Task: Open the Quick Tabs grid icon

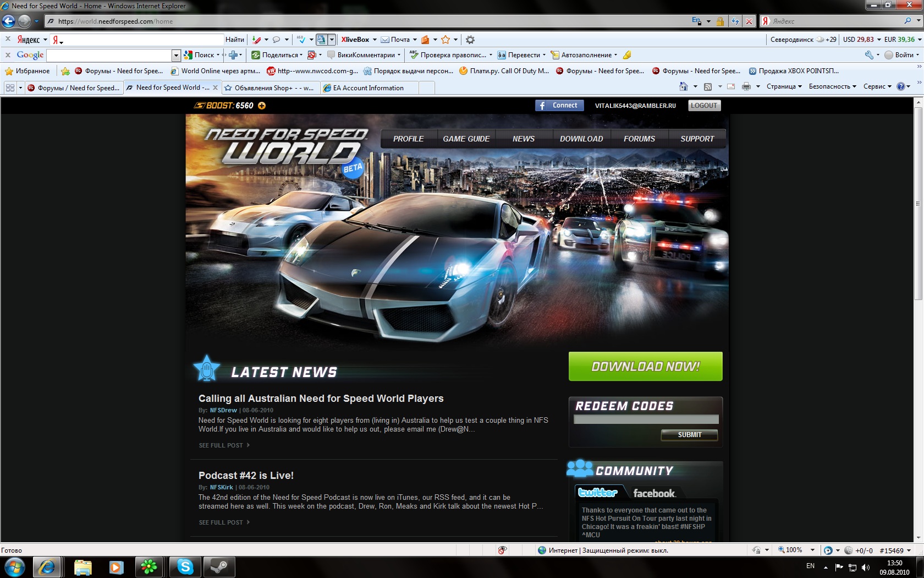Action: tap(10, 88)
